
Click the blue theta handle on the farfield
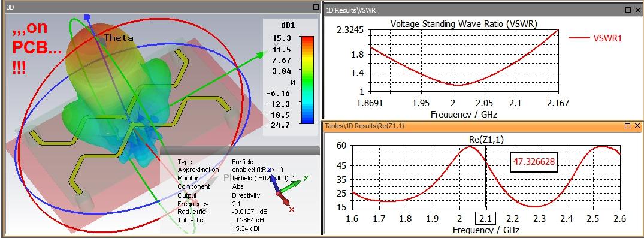point(87,17)
